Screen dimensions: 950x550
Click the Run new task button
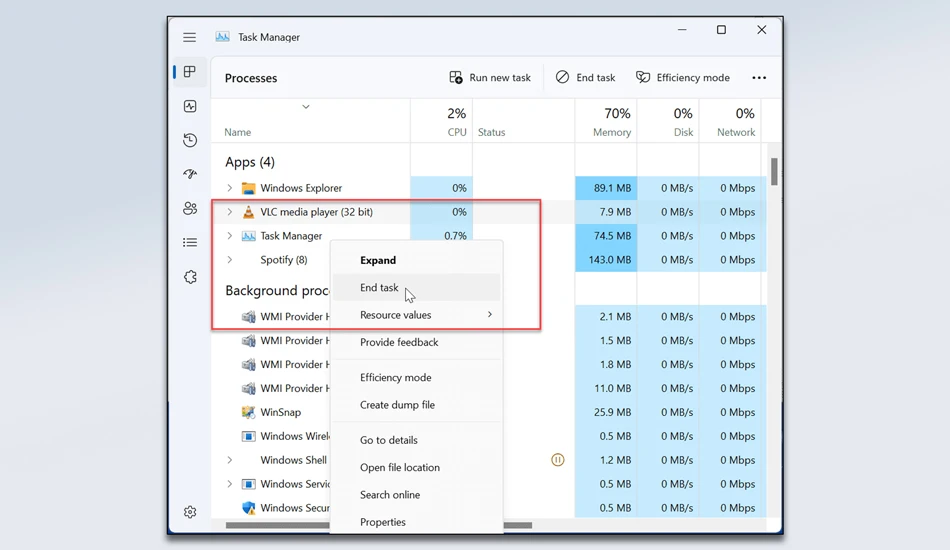point(490,78)
